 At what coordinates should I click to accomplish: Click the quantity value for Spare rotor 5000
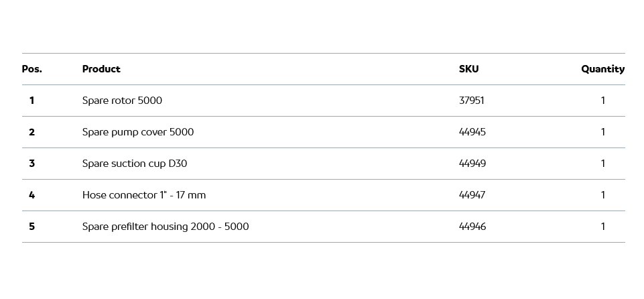coord(603,101)
